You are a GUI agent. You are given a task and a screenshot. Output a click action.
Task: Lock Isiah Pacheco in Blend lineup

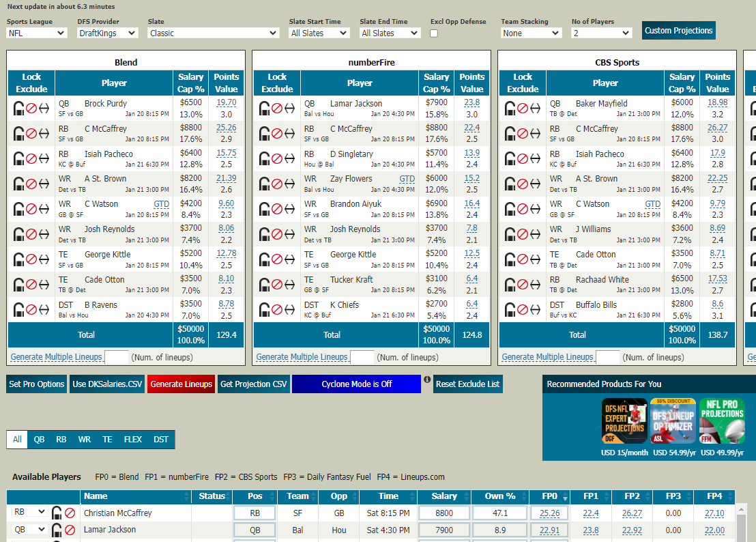point(19,158)
